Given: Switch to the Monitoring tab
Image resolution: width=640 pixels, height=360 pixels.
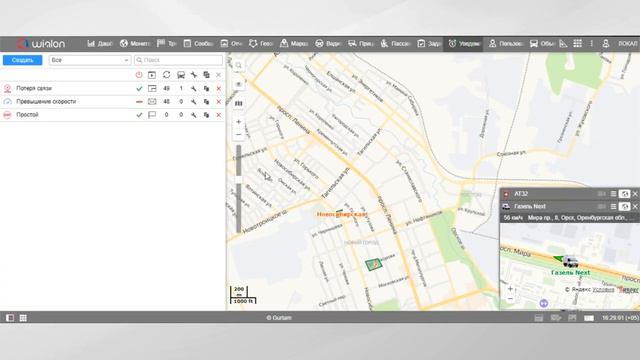Looking at the screenshot, I should (x=135, y=43).
